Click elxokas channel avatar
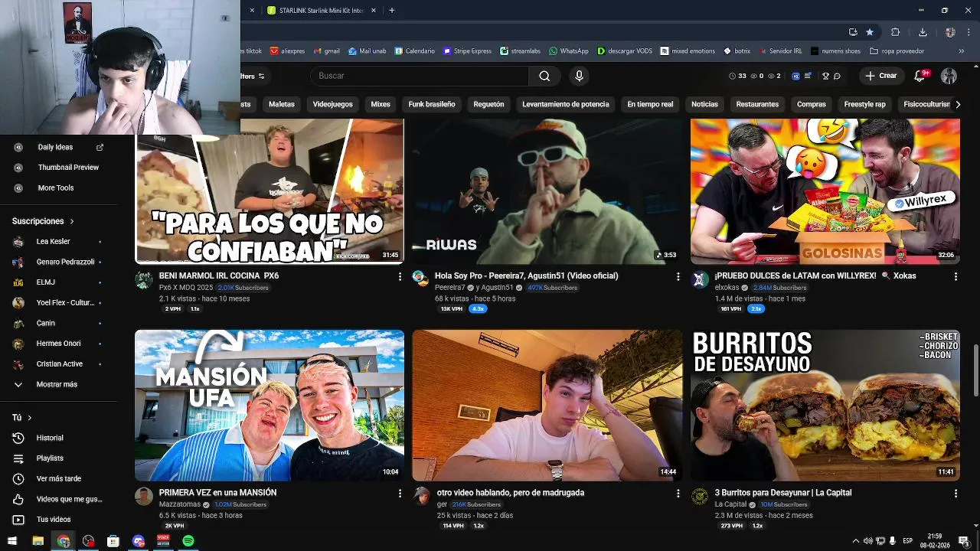This screenshot has height=551, width=980. tap(700, 279)
